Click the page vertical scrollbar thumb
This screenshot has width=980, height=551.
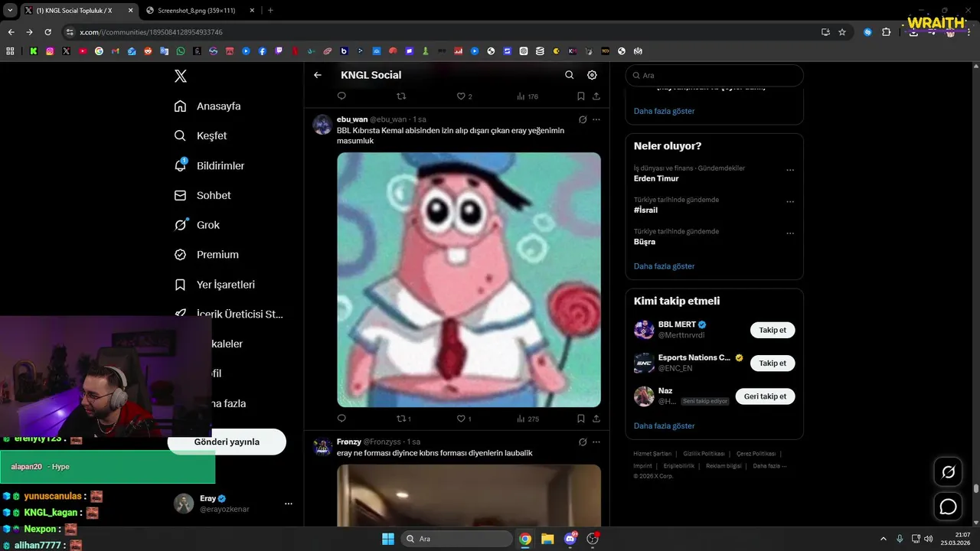click(x=976, y=488)
